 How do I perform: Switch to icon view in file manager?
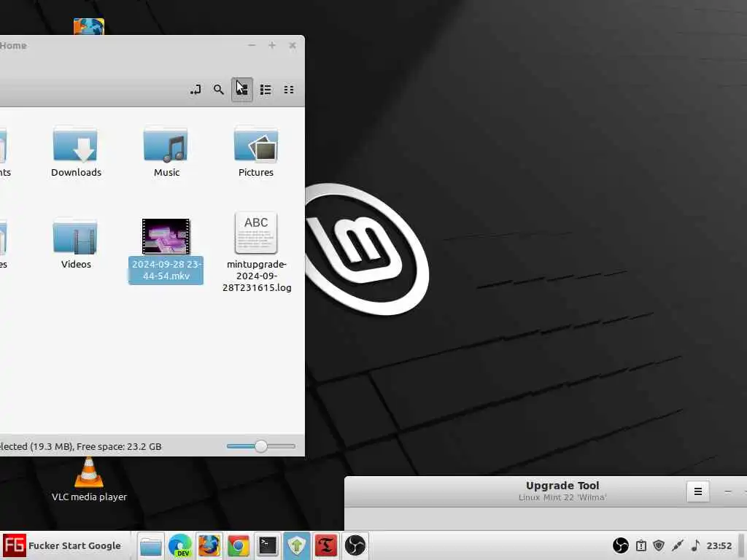pyautogui.click(x=242, y=90)
